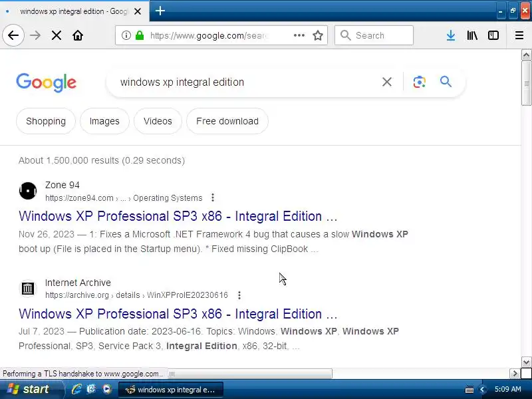Launch Outlook Express from quick launch
Viewport: 532px width, 399px height.
[x=92, y=389]
